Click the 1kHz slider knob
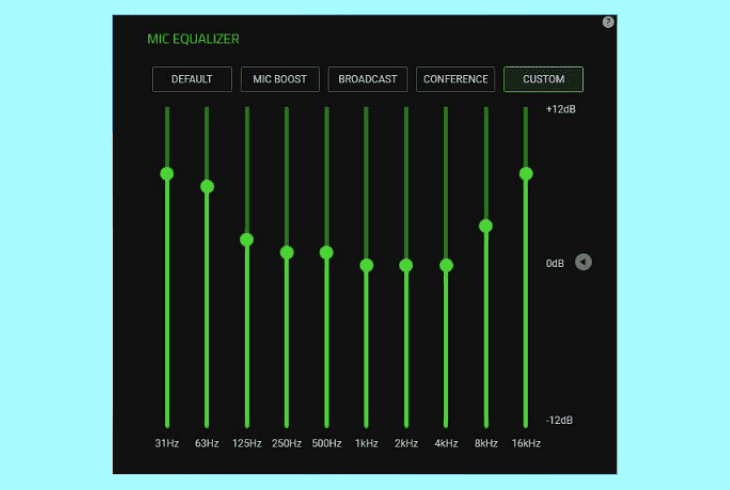 [x=366, y=265]
